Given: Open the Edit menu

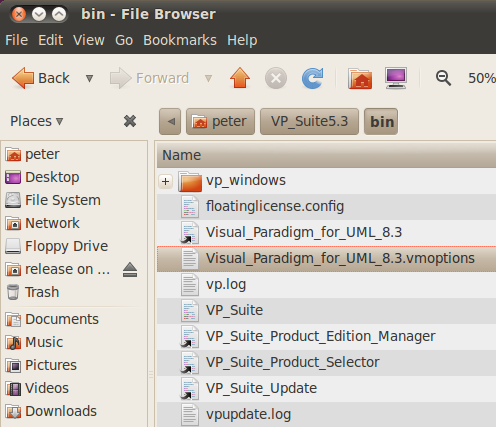Looking at the screenshot, I should click(x=50, y=40).
